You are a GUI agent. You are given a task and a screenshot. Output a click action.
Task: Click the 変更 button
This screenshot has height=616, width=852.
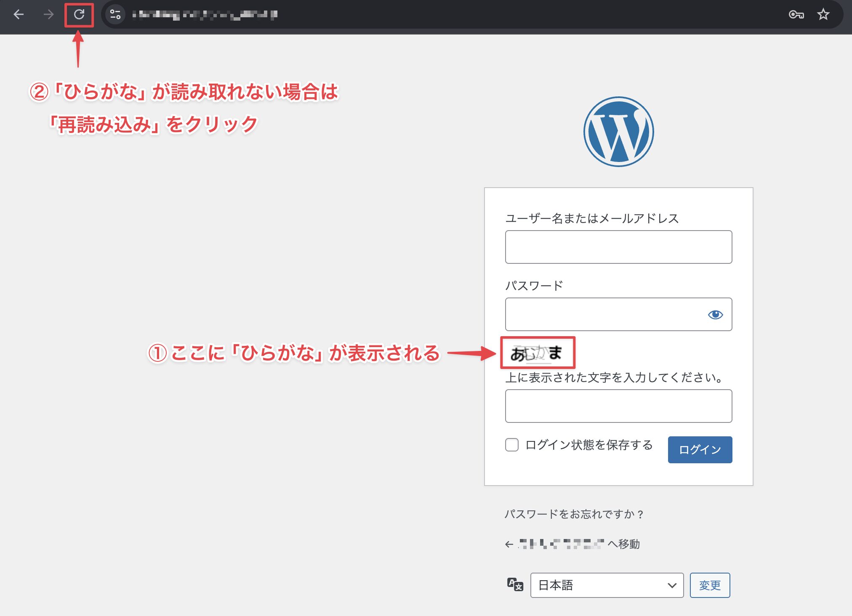pyautogui.click(x=710, y=585)
